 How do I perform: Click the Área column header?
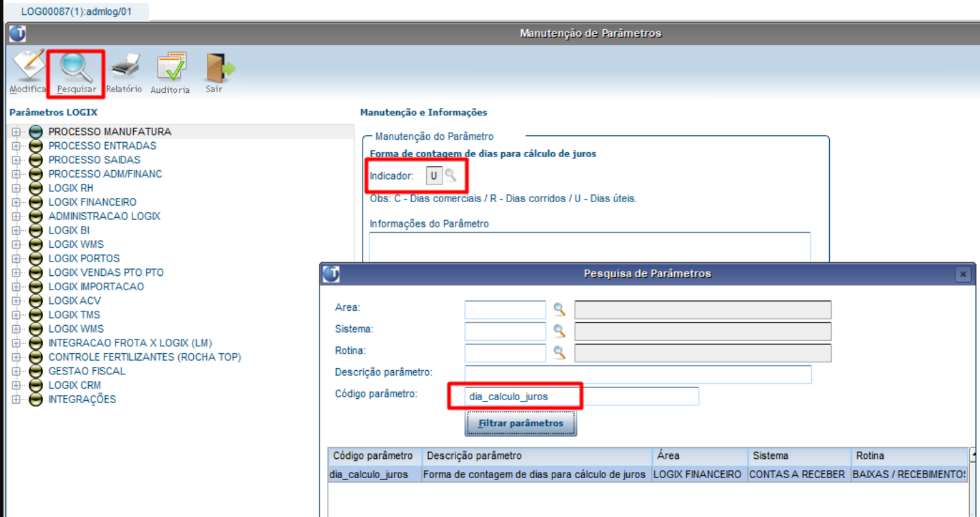click(699, 456)
